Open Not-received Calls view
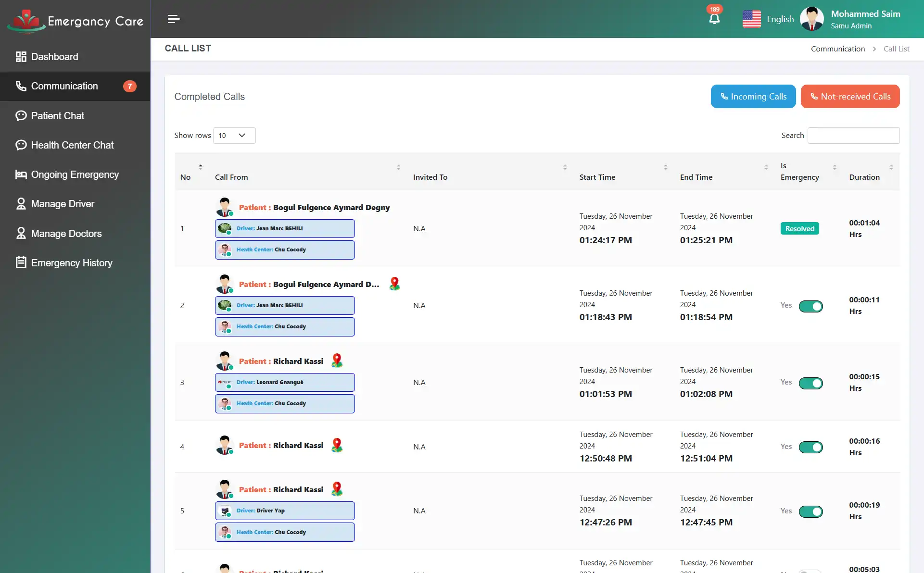 click(x=850, y=96)
